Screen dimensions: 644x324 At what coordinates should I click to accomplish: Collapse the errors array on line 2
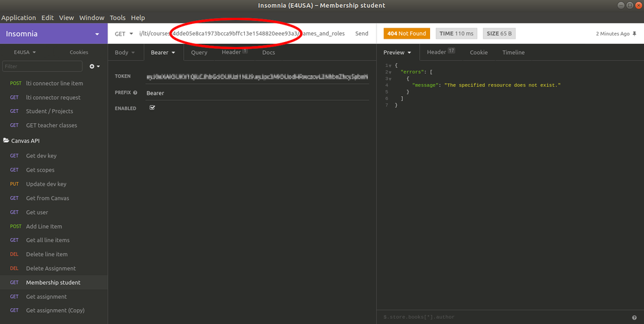[390, 72]
